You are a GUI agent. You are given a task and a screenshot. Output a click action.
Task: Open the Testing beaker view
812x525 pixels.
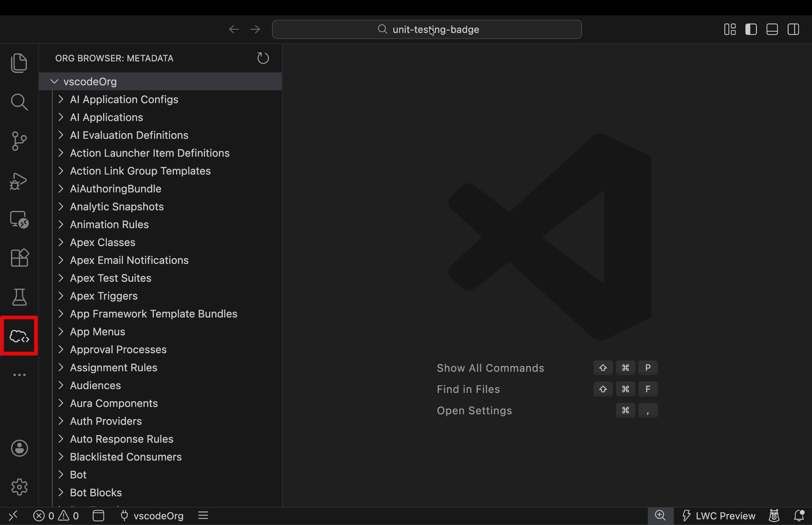tap(19, 297)
